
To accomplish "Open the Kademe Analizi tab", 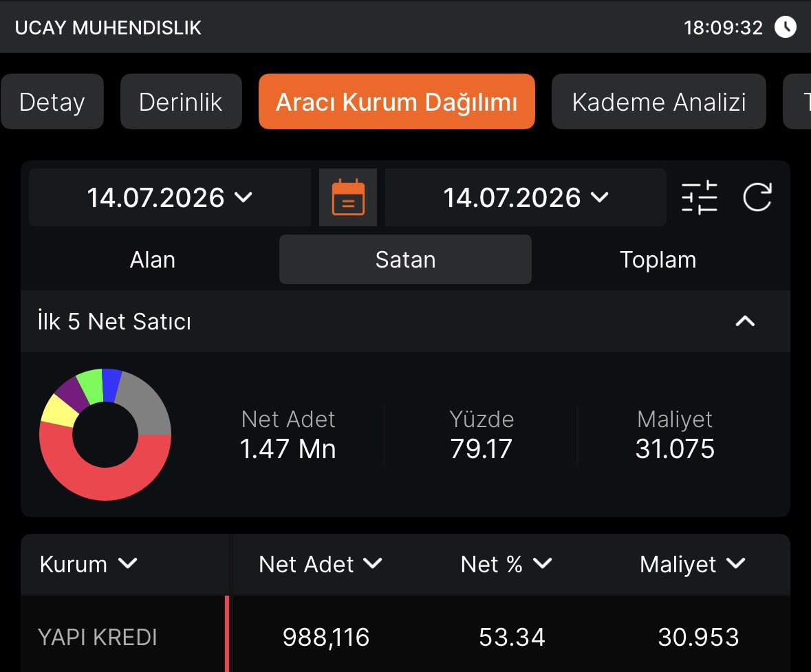I will (x=659, y=101).
